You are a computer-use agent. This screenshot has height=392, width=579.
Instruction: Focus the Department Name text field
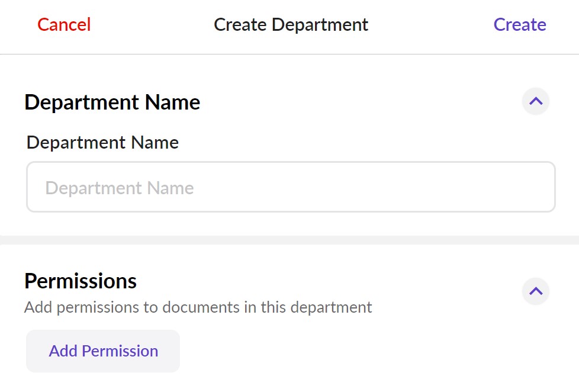coord(291,188)
